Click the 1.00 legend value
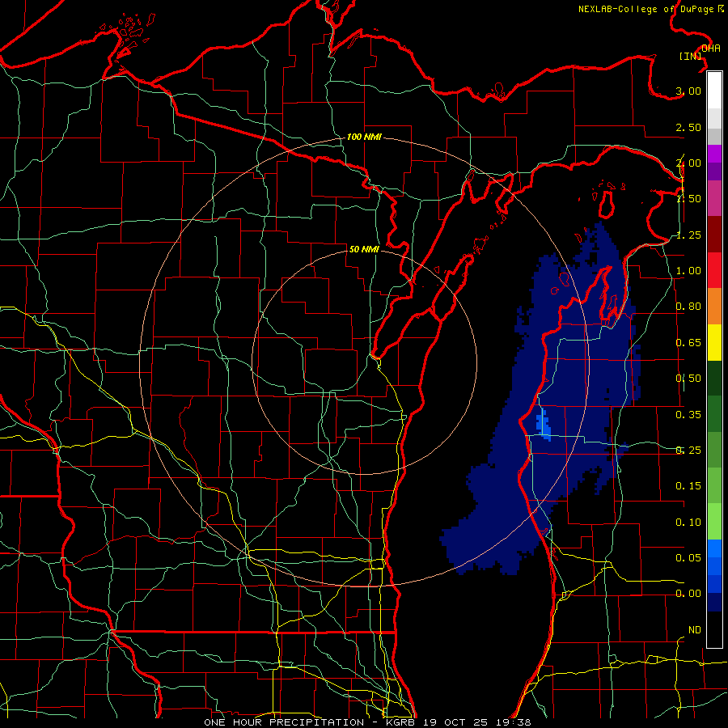The width and height of the screenshot is (728, 728). coord(688,271)
